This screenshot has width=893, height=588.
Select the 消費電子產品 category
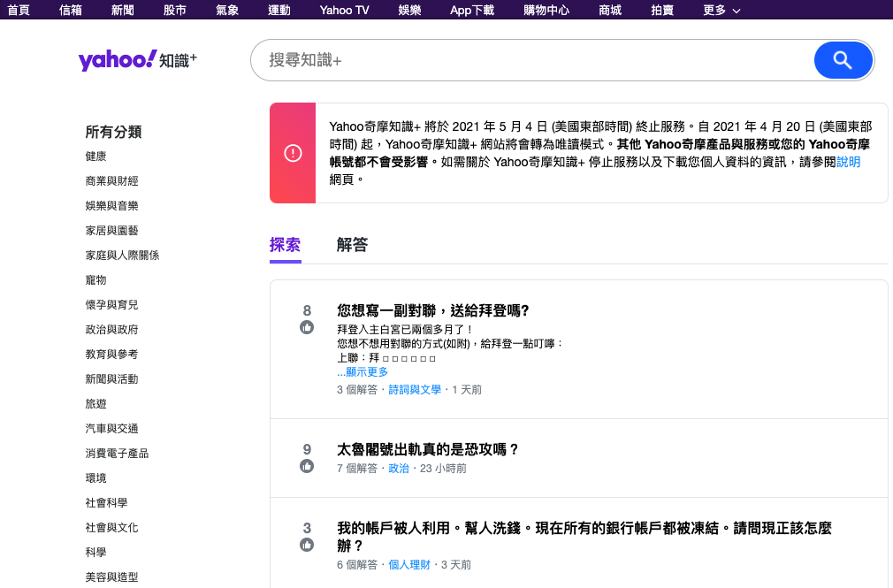click(x=117, y=454)
